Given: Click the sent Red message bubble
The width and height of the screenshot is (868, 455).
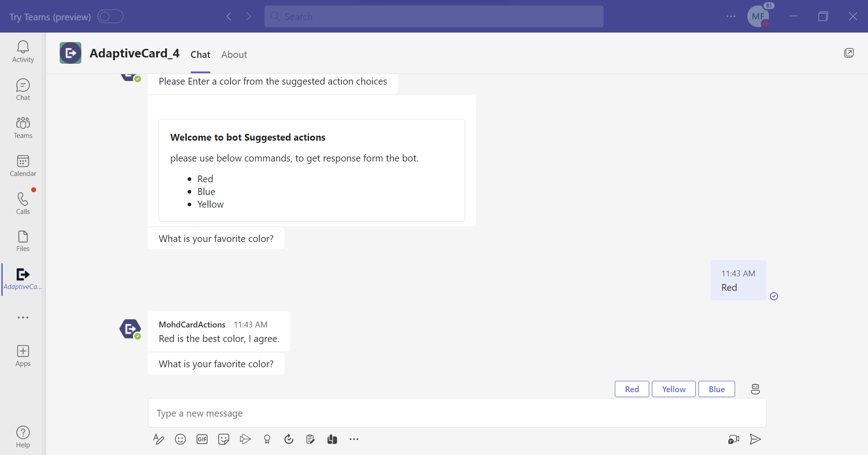Looking at the screenshot, I should tap(738, 280).
